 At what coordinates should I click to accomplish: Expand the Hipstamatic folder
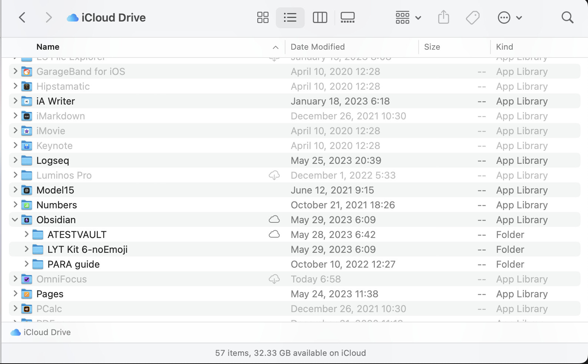(15, 86)
